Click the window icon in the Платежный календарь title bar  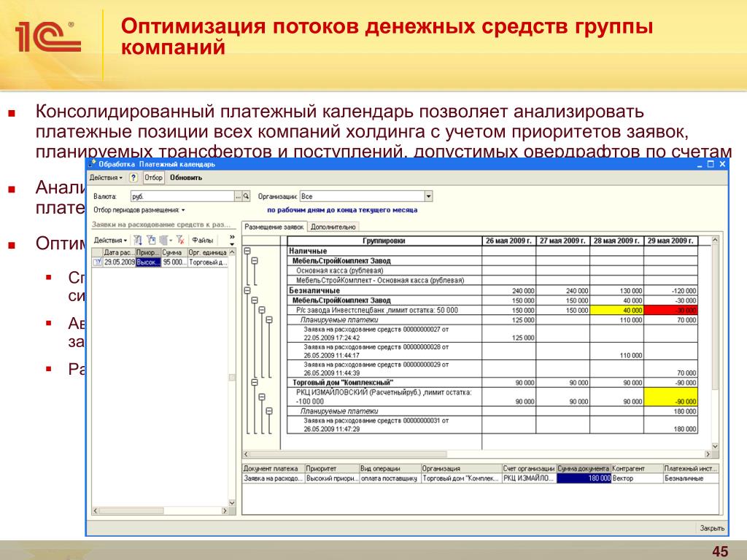(93, 164)
